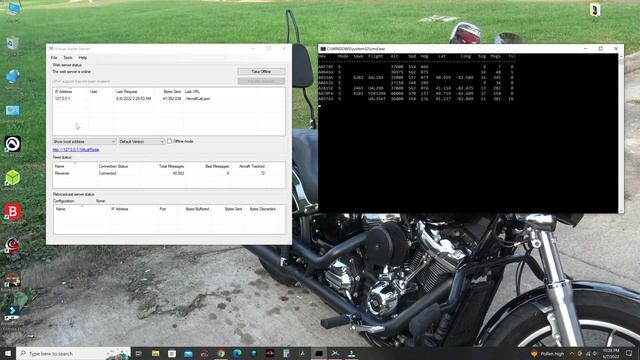Click the IP Address column header in web server list

(63, 92)
